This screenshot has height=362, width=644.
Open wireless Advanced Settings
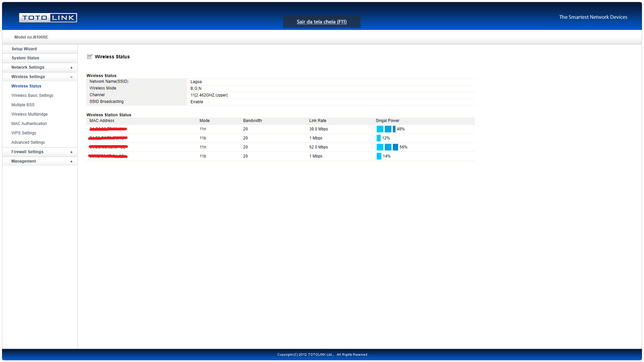[x=28, y=142]
